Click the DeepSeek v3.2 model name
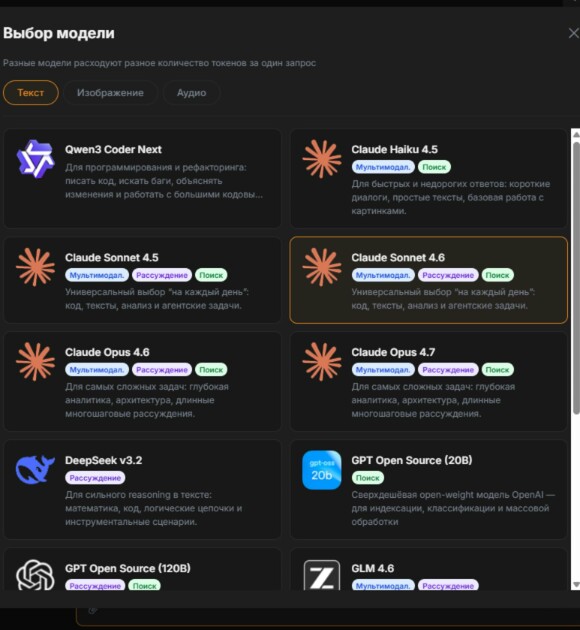The image size is (580, 630). coord(104,460)
